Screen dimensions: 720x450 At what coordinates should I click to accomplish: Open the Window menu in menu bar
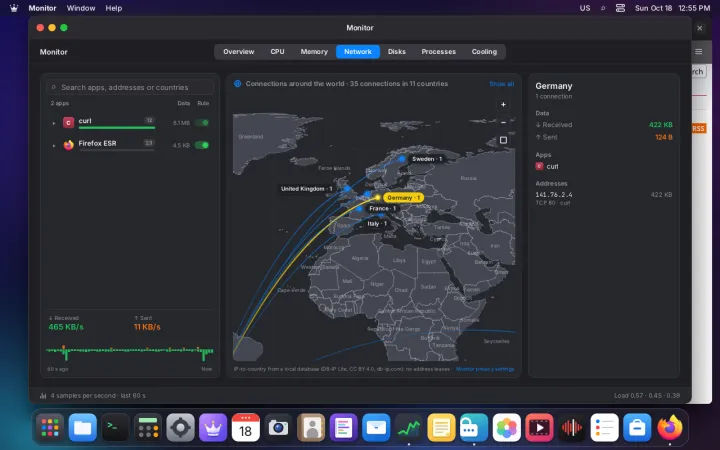(81, 8)
